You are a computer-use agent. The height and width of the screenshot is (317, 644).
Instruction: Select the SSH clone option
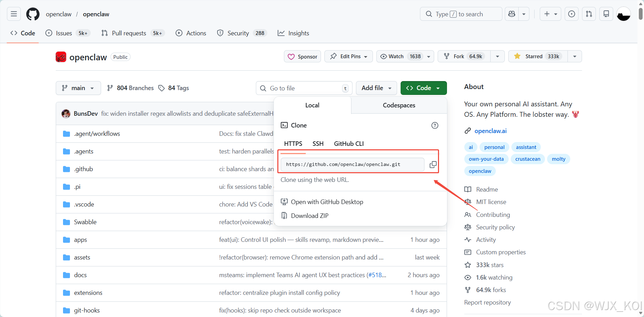coord(318,144)
